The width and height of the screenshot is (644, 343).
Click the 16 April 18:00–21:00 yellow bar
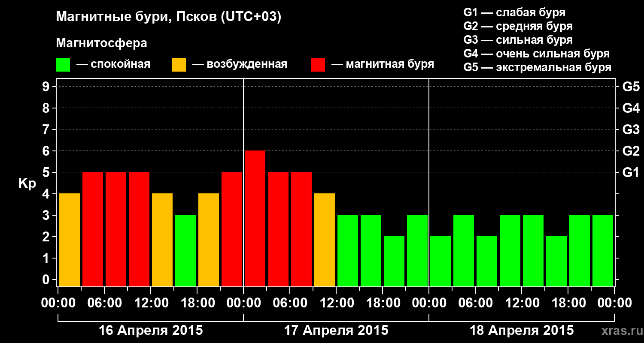(209, 240)
